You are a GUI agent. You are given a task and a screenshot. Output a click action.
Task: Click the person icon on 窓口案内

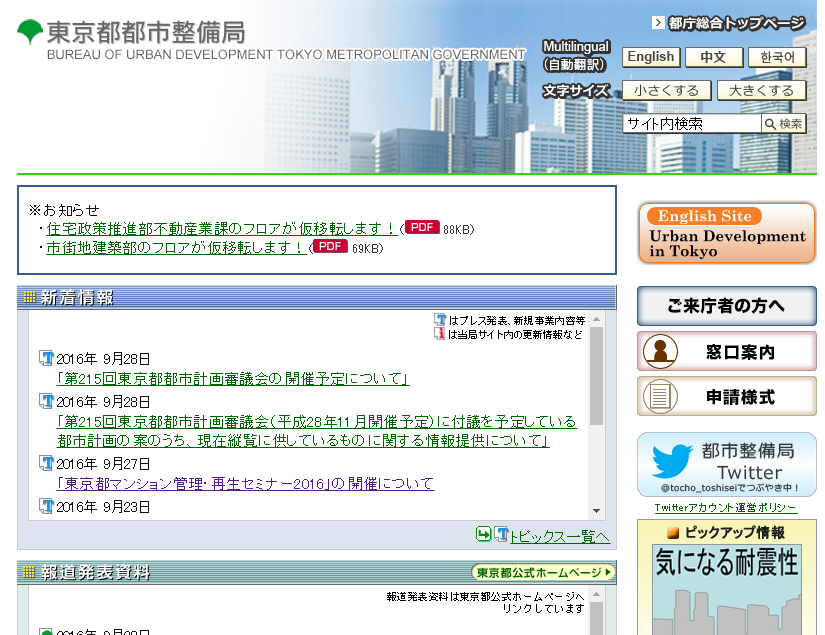(x=659, y=350)
